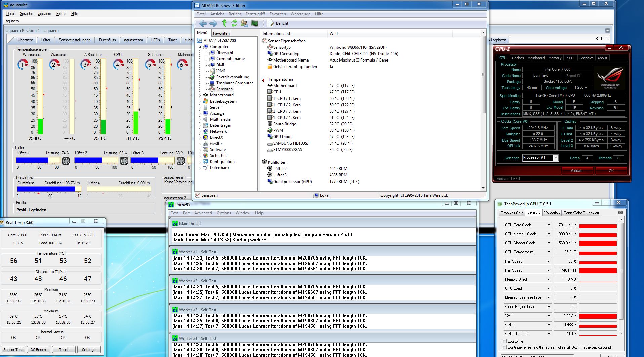Enable Log to file checkbox in GPU-Z
The width and height of the screenshot is (644, 357).
click(x=505, y=341)
